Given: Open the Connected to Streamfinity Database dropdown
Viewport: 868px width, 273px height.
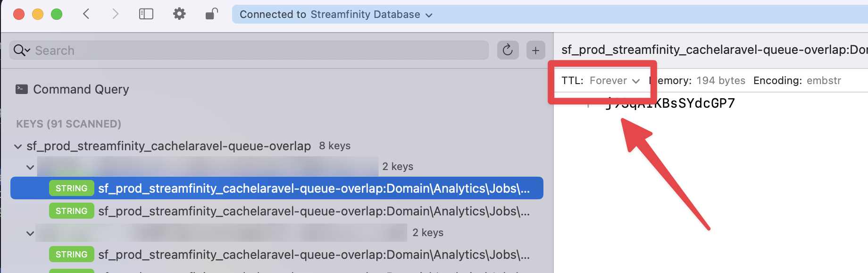Looking at the screenshot, I should coord(336,15).
